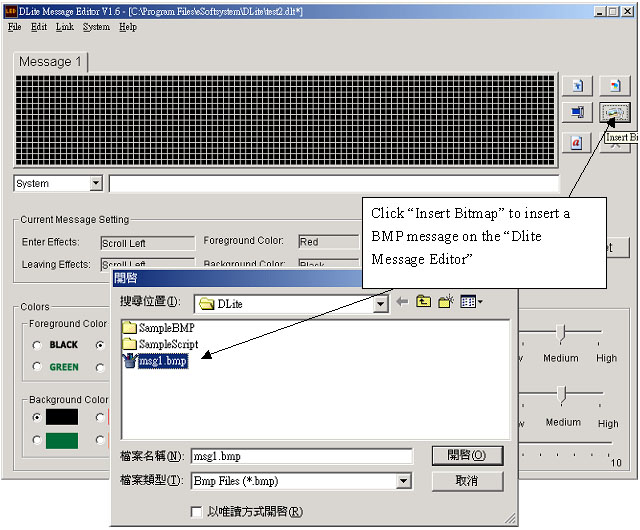Click the blue star page icon button
This screenshot has width=640, height=530.
tap(577, 86)
